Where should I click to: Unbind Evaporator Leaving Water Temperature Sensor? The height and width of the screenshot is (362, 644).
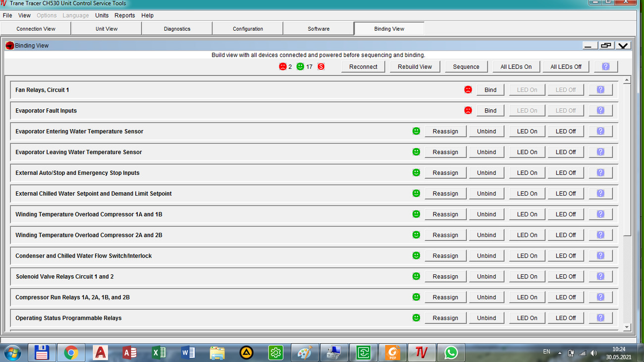pyautogui.click(x=486, y=152)
